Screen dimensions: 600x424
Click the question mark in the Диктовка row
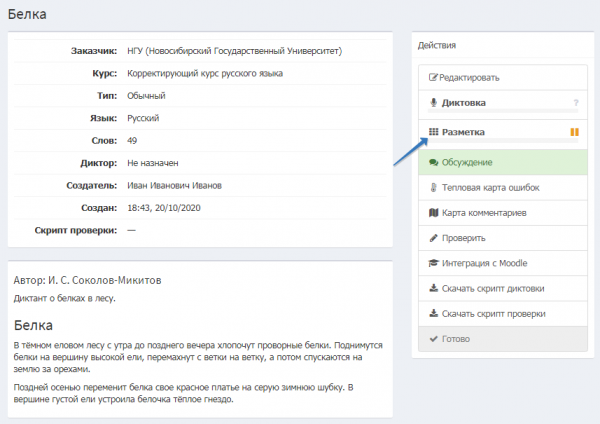[575, 103]
